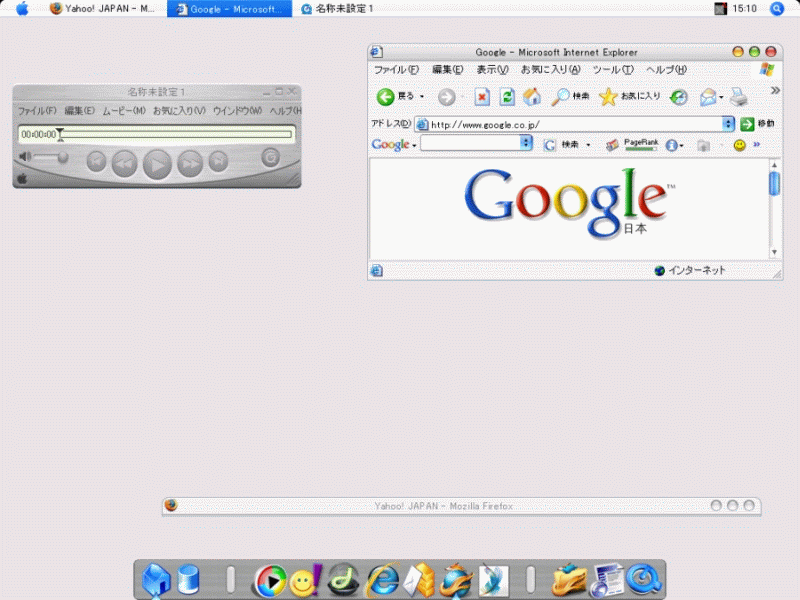
Task: Click the rewind button in QuickTime
Action: 124,163
